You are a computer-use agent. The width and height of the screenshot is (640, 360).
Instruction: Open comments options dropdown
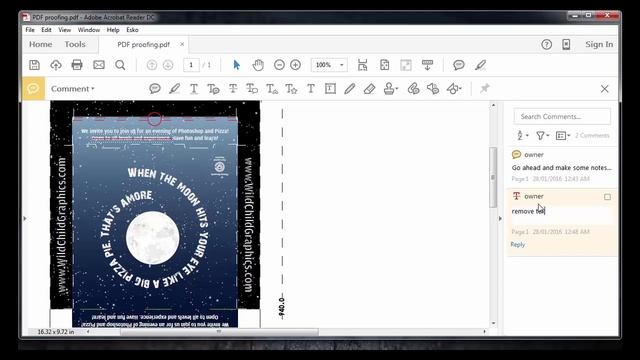coord(562,135)
